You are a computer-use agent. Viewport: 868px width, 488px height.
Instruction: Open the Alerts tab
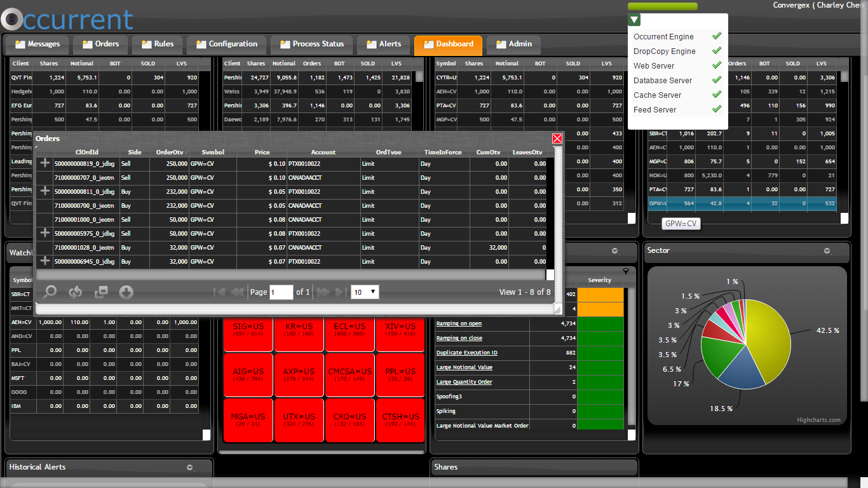(x=383, y=44)
